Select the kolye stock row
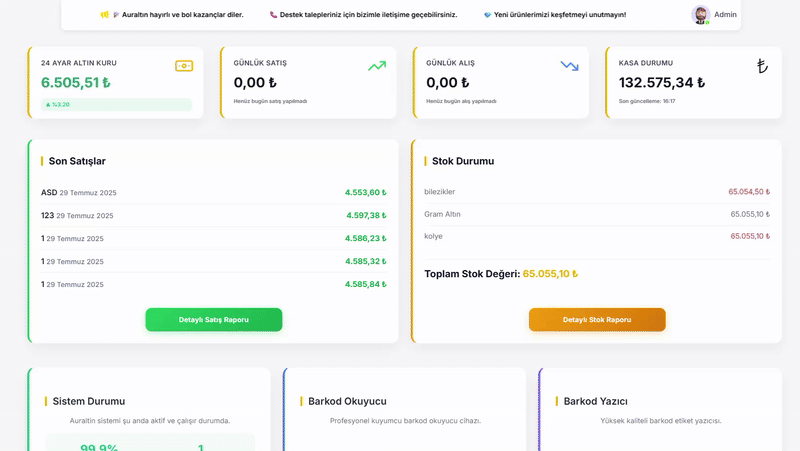 pos(597,236)
